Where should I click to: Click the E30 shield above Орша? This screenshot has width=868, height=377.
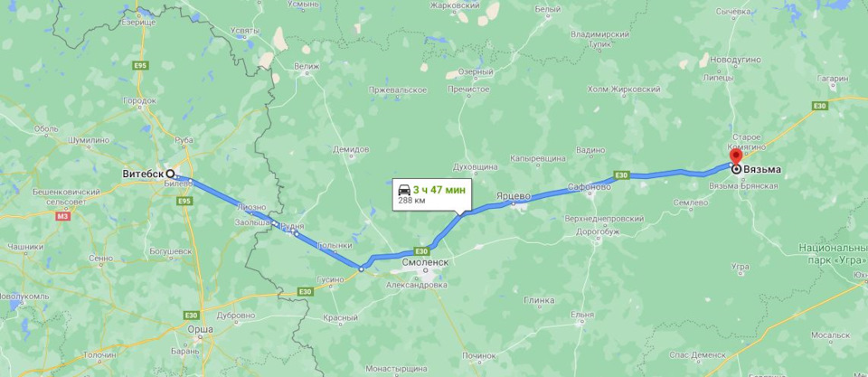[191, 315]
